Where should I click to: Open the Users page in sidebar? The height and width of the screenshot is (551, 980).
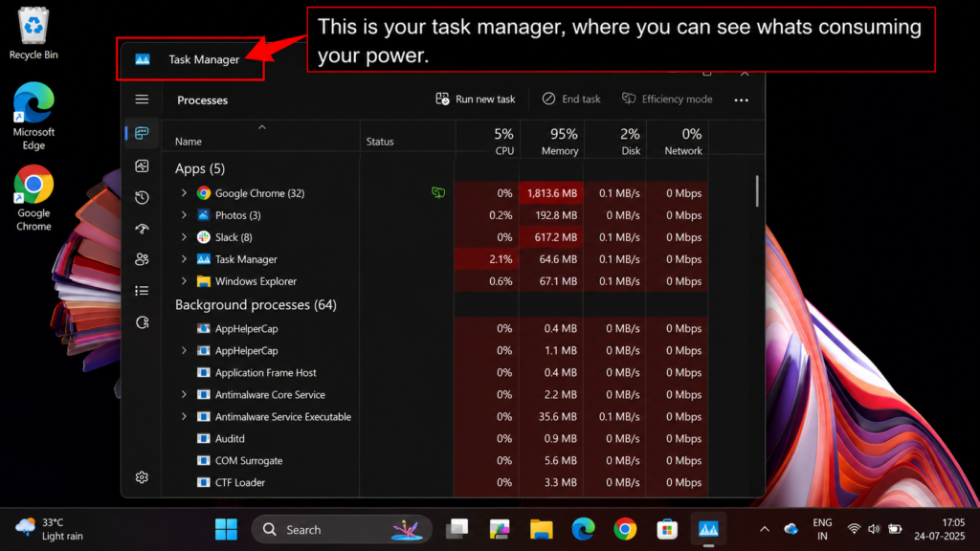(142, 259)
